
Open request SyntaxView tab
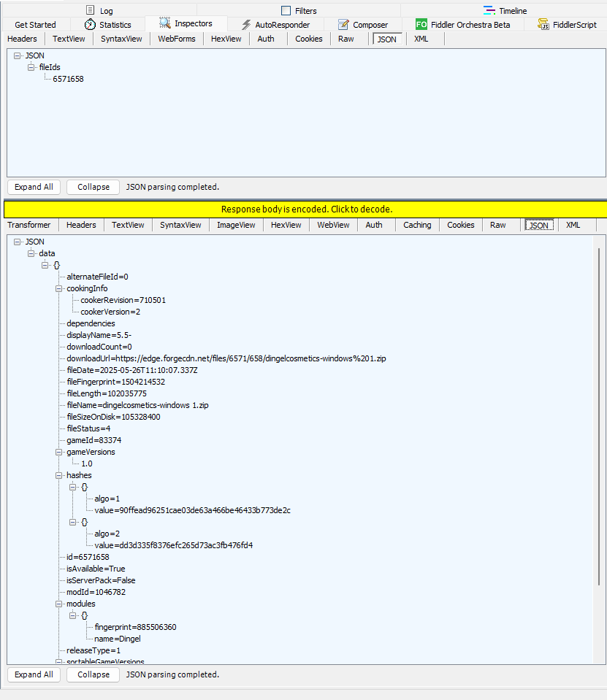tap(121, 39)
